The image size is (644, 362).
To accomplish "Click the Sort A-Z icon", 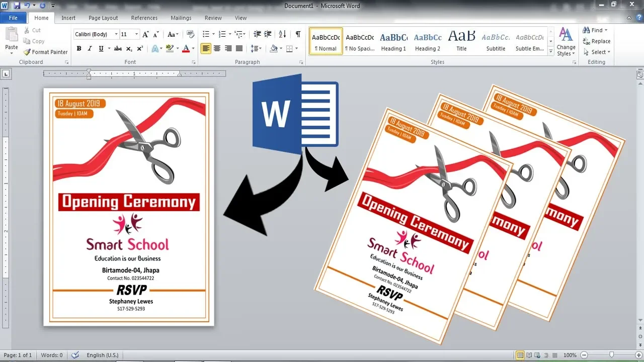I will click(282, 34).
